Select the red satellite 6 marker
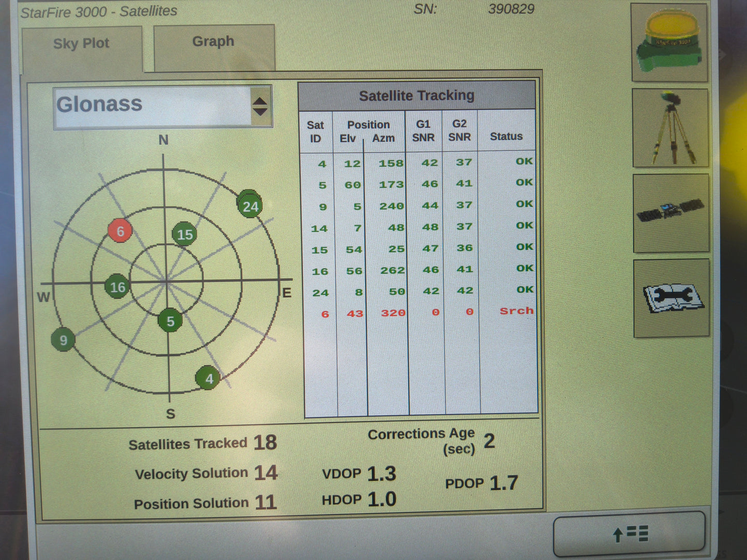The height and width of the screenshot is (560, 747). pyautogui.click(x=121, y=231)
